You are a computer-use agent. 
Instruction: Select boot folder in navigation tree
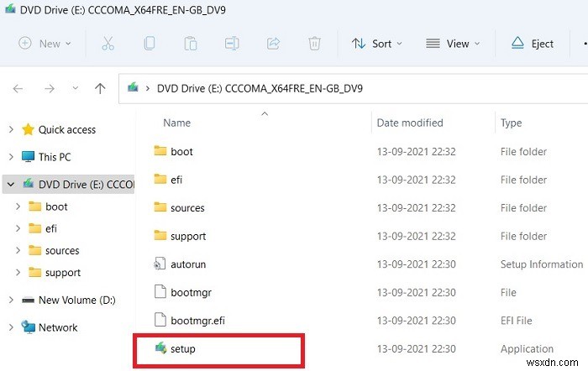[x=56, y=206]
